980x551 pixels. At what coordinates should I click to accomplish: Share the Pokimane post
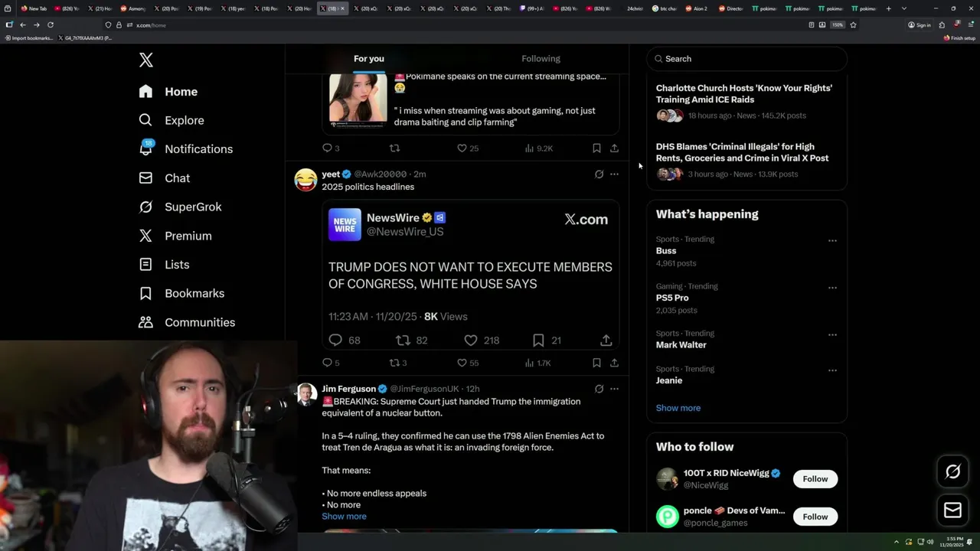[614, 148]
